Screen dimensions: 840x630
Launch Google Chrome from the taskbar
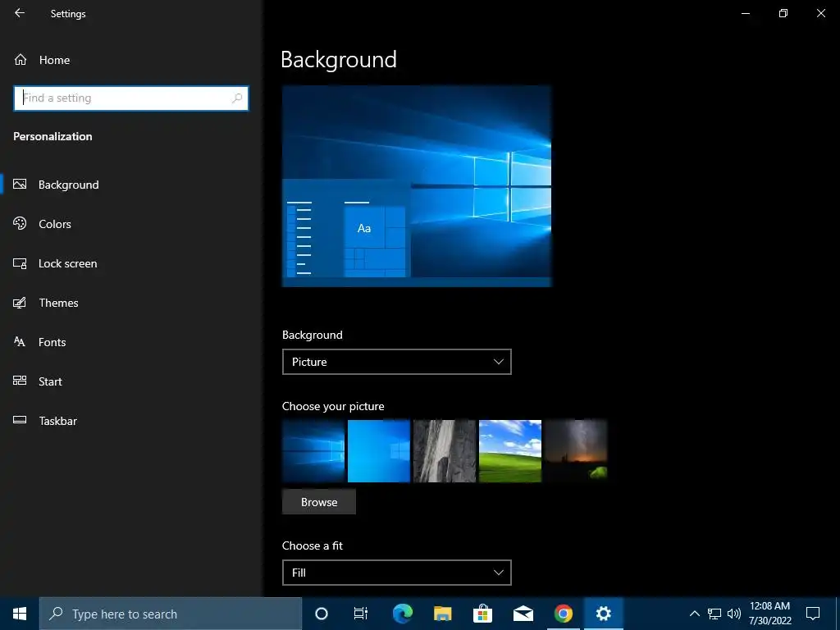point(563,614)
